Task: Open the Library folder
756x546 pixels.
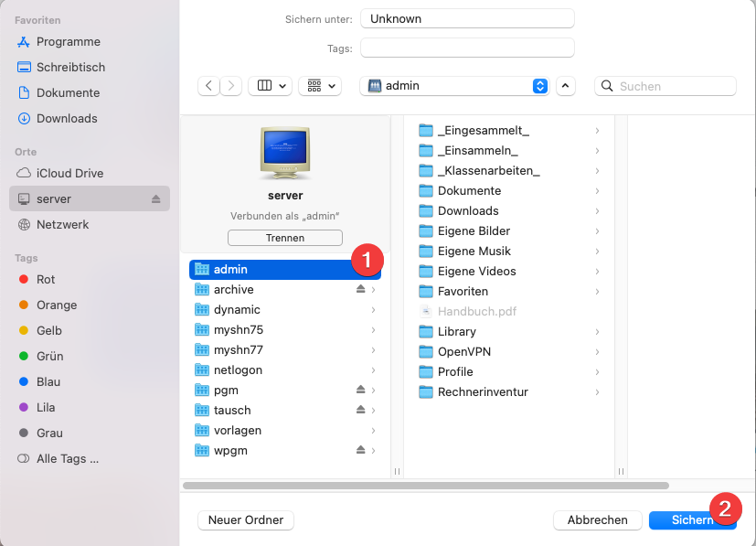Action: point(509,332)
